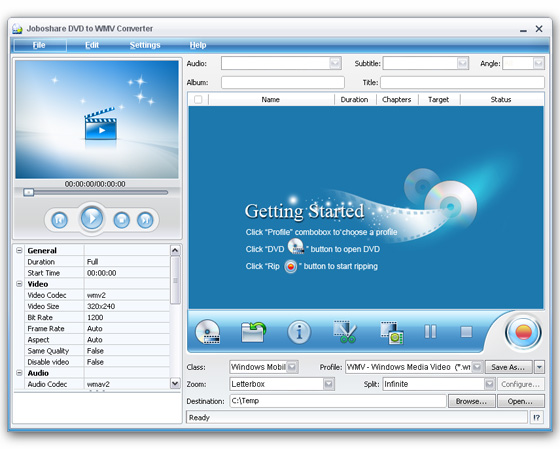Click the Configure... button
The width and height of the screenshot is (560, 449).
pyautogui.click(x=521, y=384)
